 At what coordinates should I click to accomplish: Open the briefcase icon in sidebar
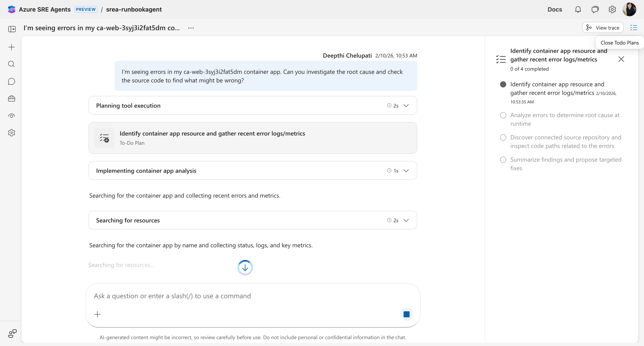coord(12,98)
